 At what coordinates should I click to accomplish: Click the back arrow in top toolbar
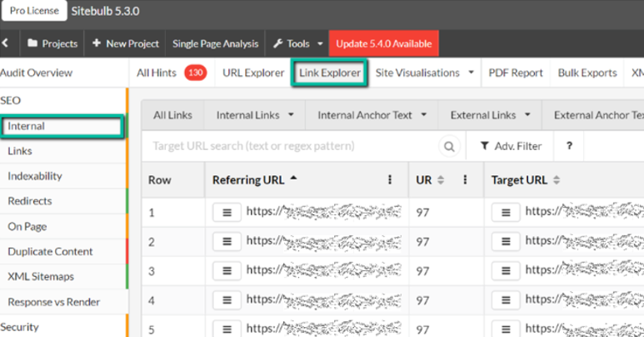pos(6,43)
